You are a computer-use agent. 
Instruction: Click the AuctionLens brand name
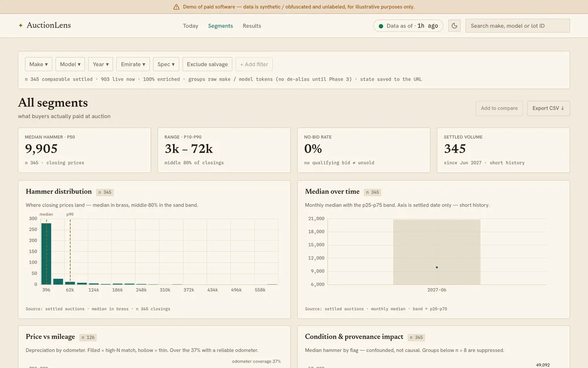(x=49, y=26)
